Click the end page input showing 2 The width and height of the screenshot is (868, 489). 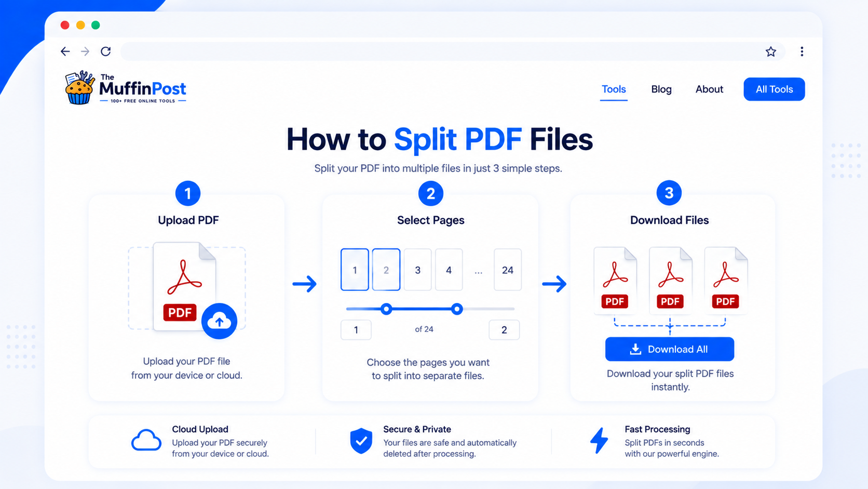(x=504, y=330)
